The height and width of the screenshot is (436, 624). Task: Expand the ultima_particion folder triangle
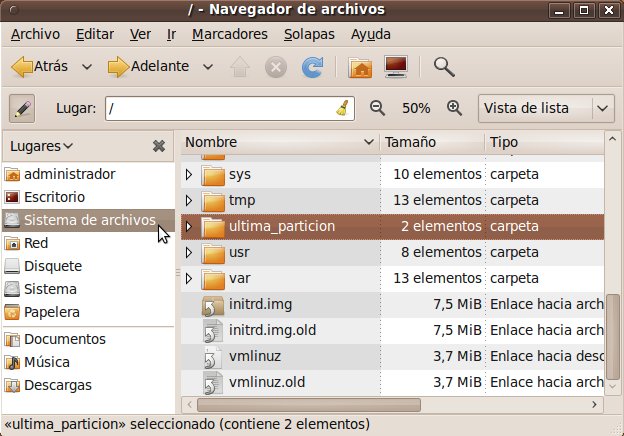click(189, 226)
